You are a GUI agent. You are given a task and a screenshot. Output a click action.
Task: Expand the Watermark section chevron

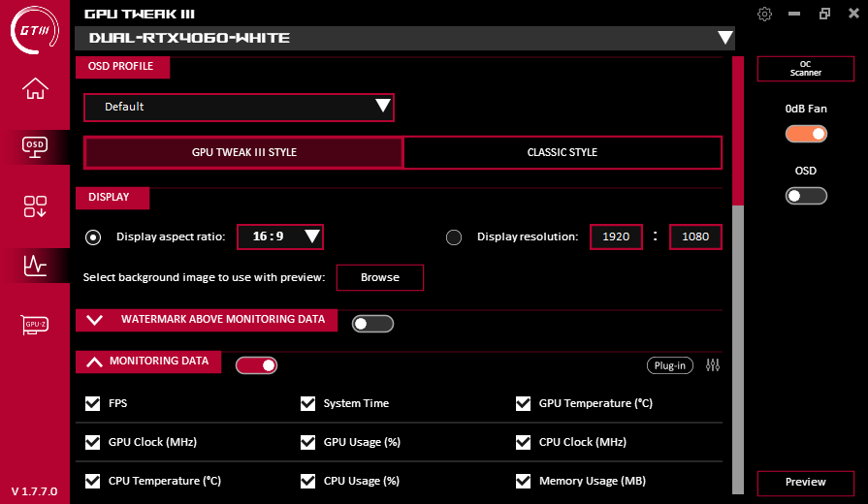[95, 320]
